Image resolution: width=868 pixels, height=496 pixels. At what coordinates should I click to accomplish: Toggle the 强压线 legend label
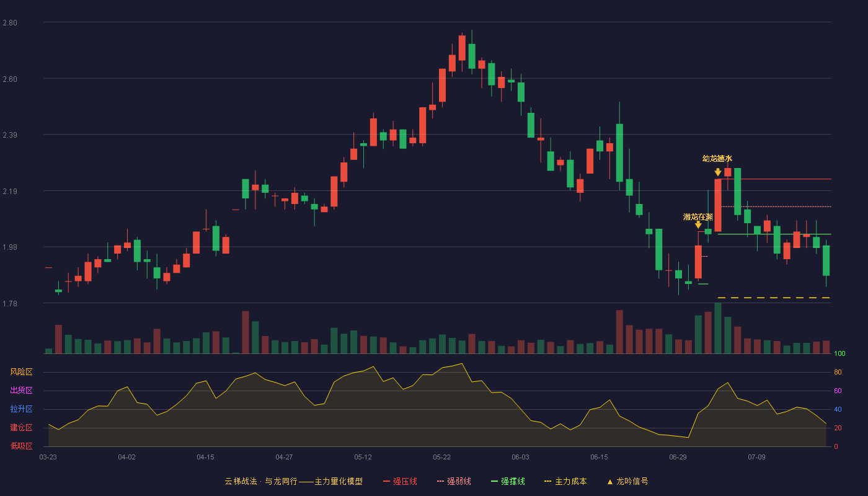[405, 481]
